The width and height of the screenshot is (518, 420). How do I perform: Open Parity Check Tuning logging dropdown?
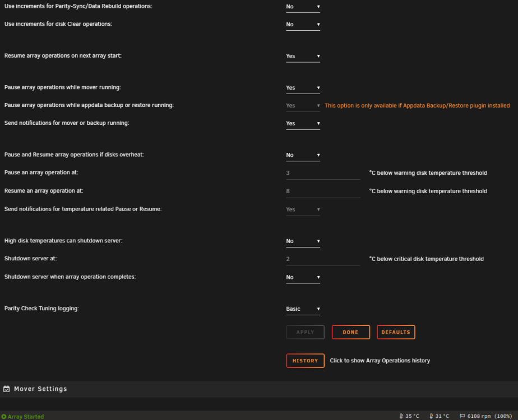(x=303, y=309)
